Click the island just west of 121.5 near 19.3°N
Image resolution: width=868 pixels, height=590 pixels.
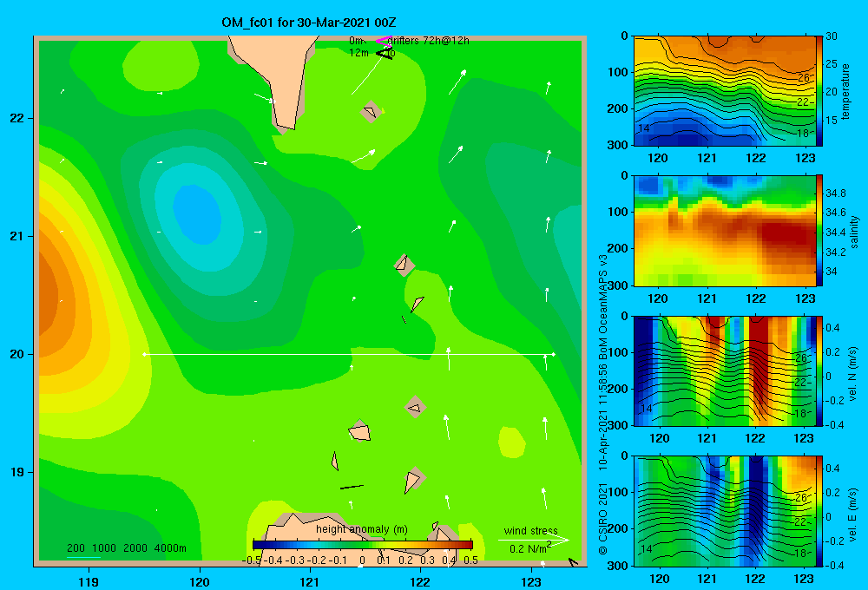360,431
